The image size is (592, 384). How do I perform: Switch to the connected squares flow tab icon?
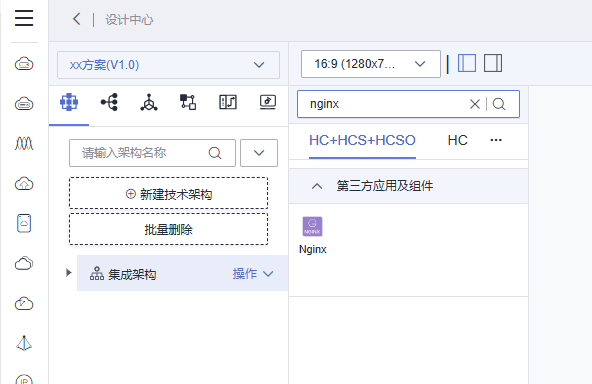[x=188, y=102]
